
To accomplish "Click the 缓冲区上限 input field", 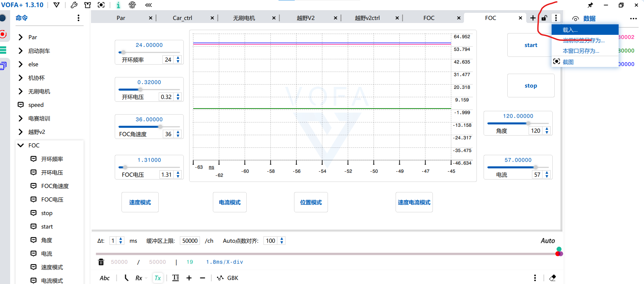I will 190,241.
